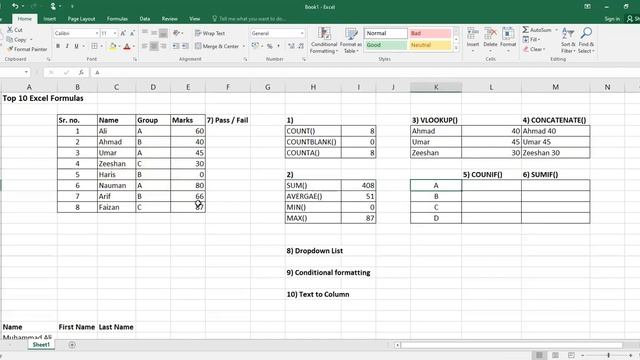Image resolution: width=640 pixels, height=360 pixels.
Task: Open the Fill down menu
Action: pos(531,40)
